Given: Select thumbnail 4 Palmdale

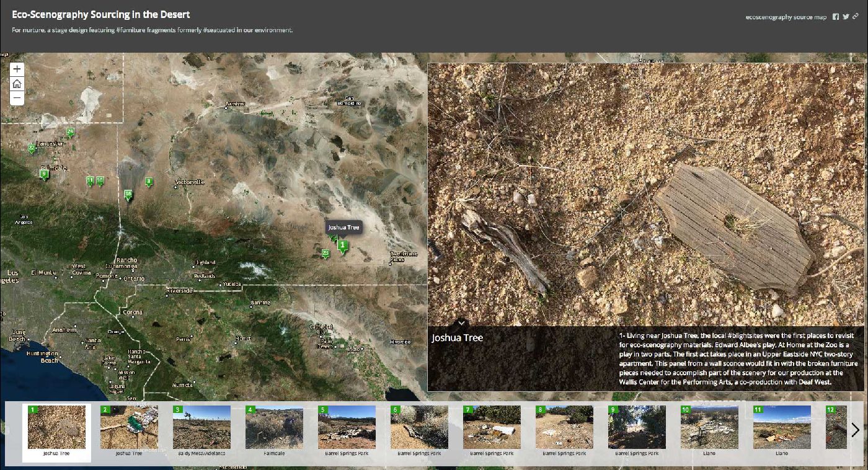Looking at the screenshot, I should 274,427.
